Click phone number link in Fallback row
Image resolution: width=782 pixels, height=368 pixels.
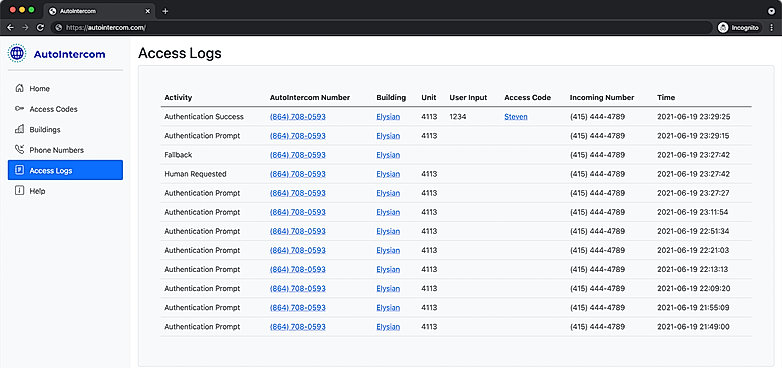[x=298, y=155]
